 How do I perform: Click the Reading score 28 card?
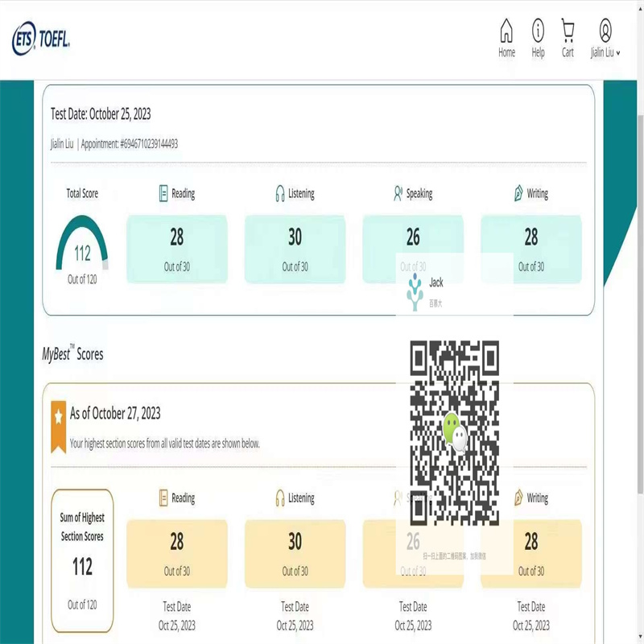point(177,248)
